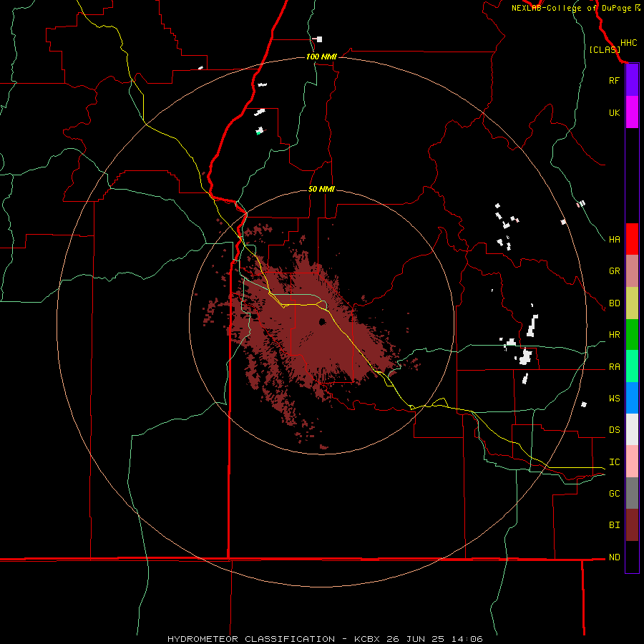Viewport: 644px width, 644px height.
Task: Click the black radar site dot at center
Action: pos(323,321)
